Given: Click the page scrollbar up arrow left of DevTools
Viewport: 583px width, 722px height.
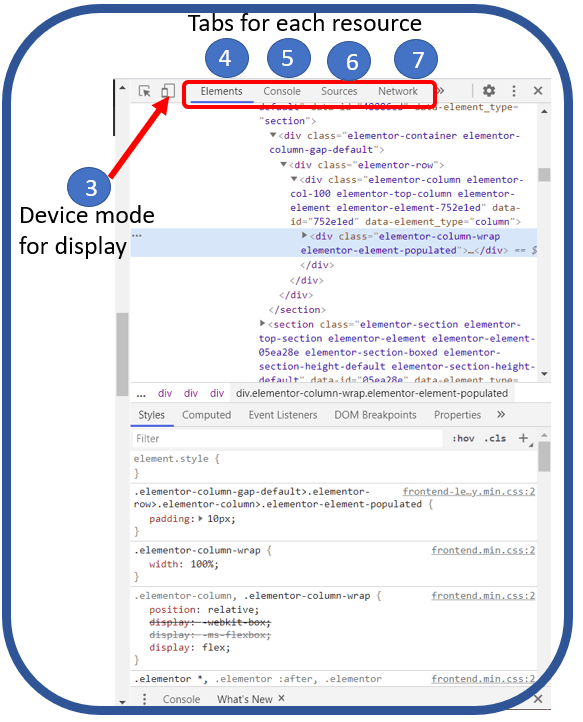Looking at the screenshot, I should tap(122, 87).
